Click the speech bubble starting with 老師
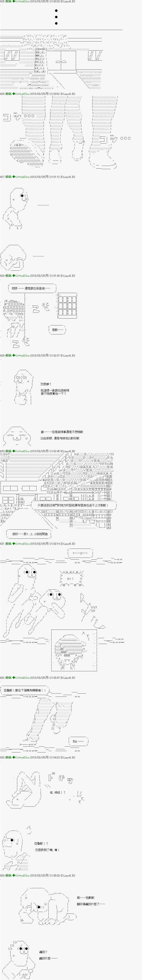142x980 pixels. point(31,288)
